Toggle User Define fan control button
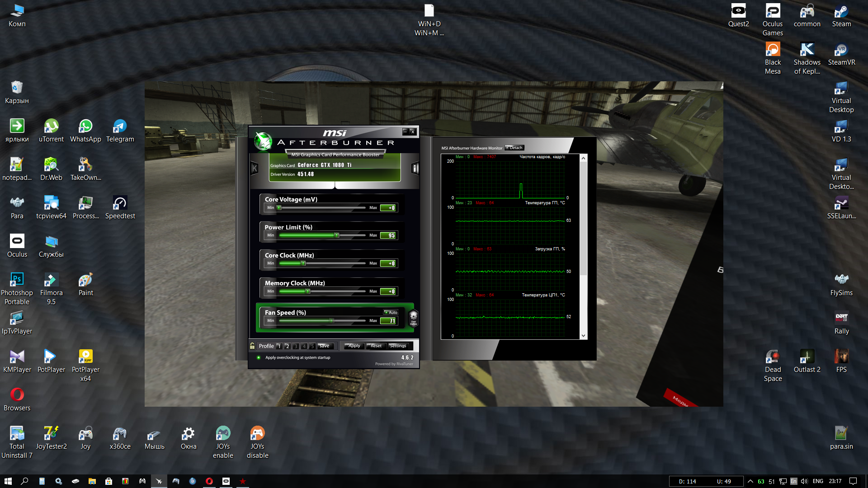Viewport: 868px width, 488px height. [413, 318]
